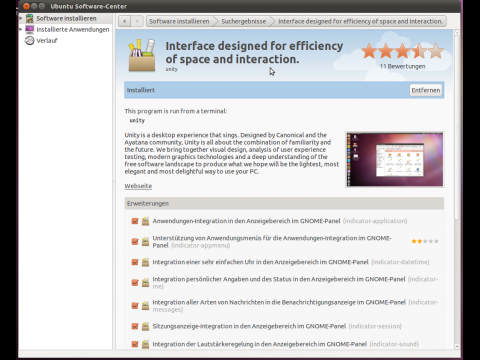Expand the Installierte Anwendungen tree node
Image resolution: width=480 pixels, height=360 pixels.
21,29
